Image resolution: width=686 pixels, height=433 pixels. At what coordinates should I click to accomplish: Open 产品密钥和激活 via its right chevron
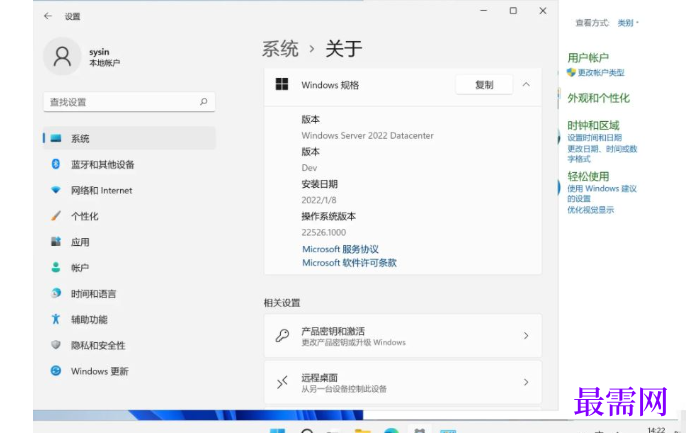(526, 335)
